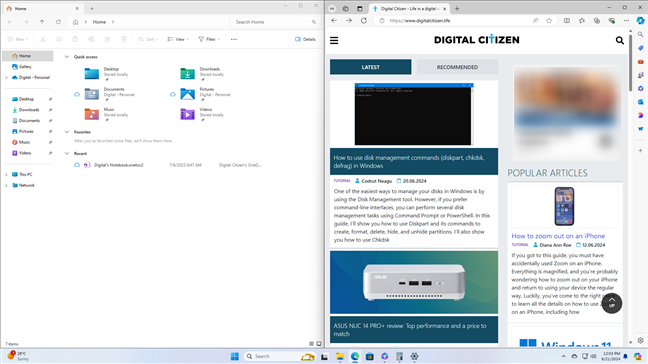Click the Share icon in File Explorer toolbar
Screen dimensions: 648x364
(107, 39)
